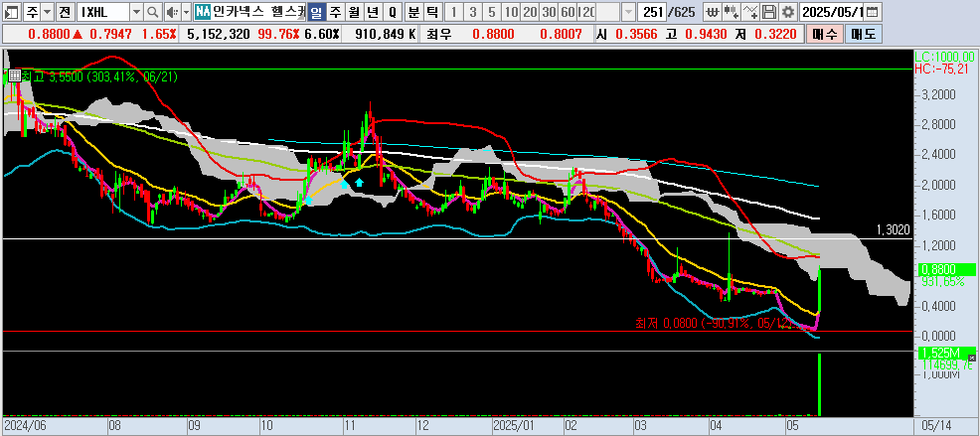Select the 60 interval button
980x436 pixels.
(568, 11)
